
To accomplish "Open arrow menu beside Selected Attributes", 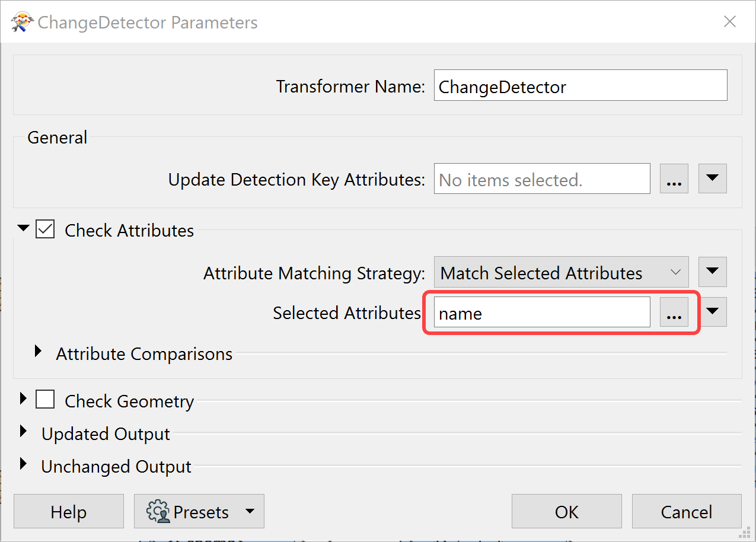I will coord(712,312).
